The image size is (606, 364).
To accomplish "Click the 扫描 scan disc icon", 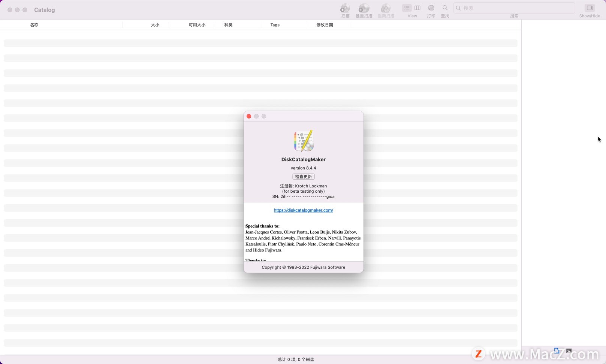I will [x=345, y=8].
